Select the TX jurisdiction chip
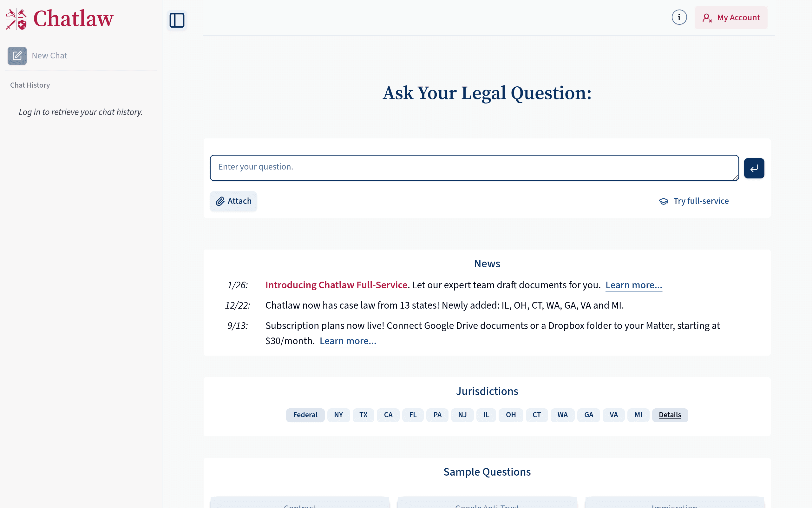The image size is (812, 508). pyautogui.click(x=363, y=415)
